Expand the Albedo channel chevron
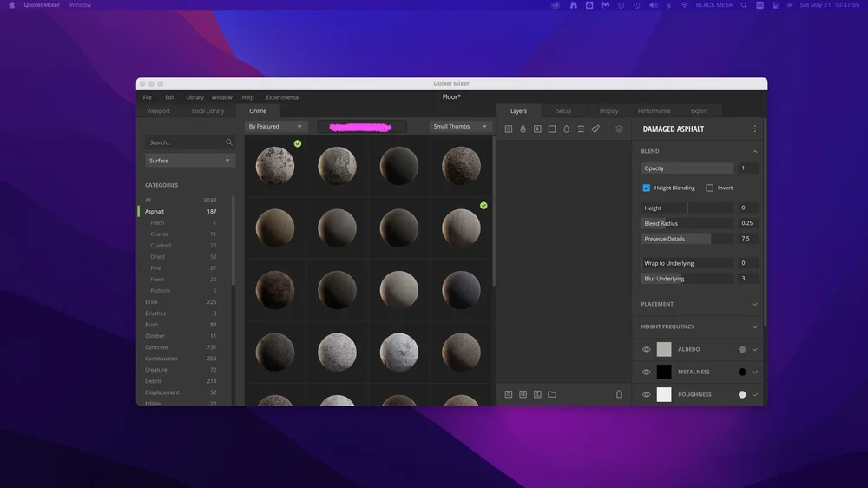The height and width of the screenshot is (488, 868). [754, 350]
